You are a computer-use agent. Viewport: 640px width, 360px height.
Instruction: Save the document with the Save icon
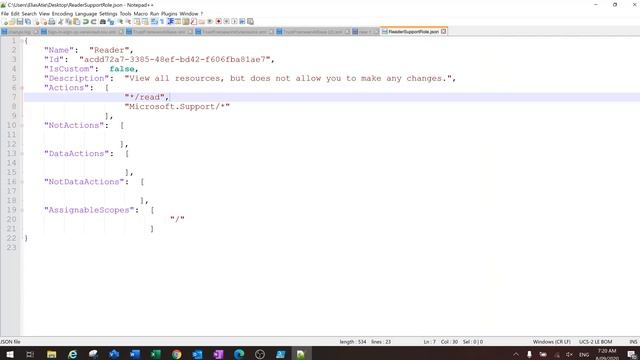click(x=20, y=22)
